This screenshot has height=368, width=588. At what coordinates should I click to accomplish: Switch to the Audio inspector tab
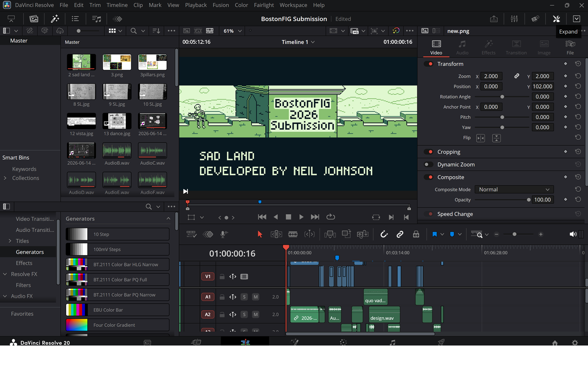pos(462,47)
